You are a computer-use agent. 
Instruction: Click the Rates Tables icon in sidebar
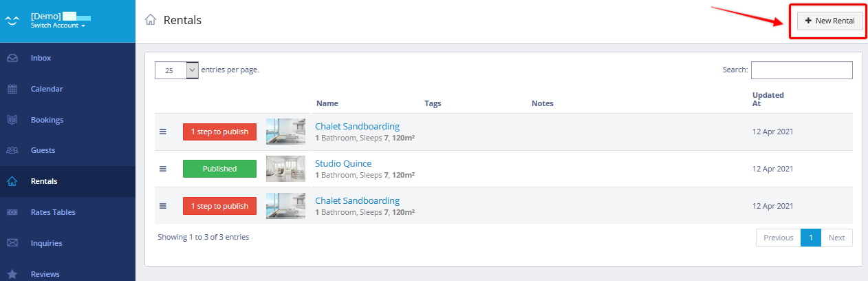(12, 212)
